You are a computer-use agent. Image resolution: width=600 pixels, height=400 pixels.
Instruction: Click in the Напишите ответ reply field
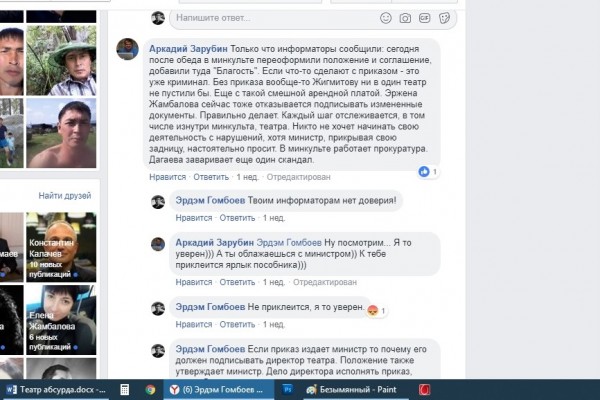[x=274, y=18]
